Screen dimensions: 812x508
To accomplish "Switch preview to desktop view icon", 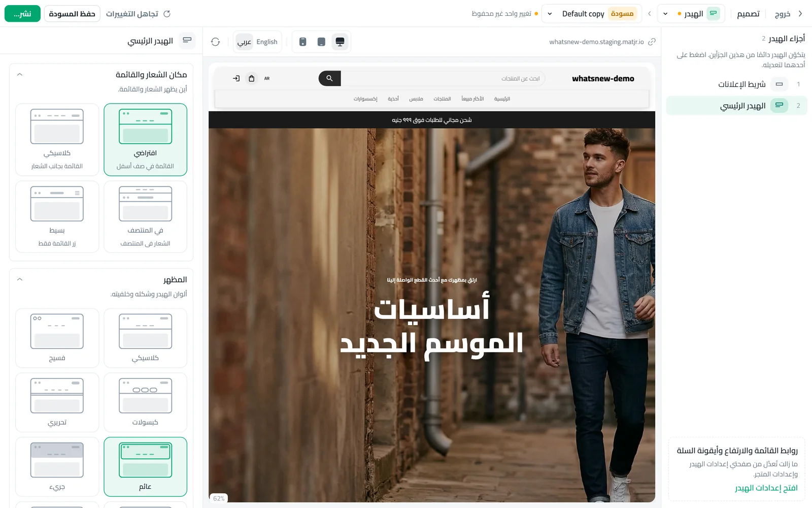I will point(340,42).
